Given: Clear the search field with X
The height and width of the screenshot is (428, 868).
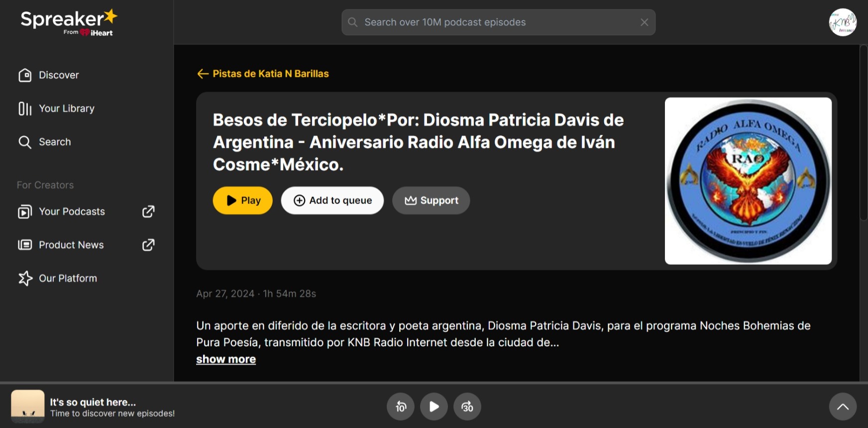Looking at the screenshot, I should tap(644, 22).
